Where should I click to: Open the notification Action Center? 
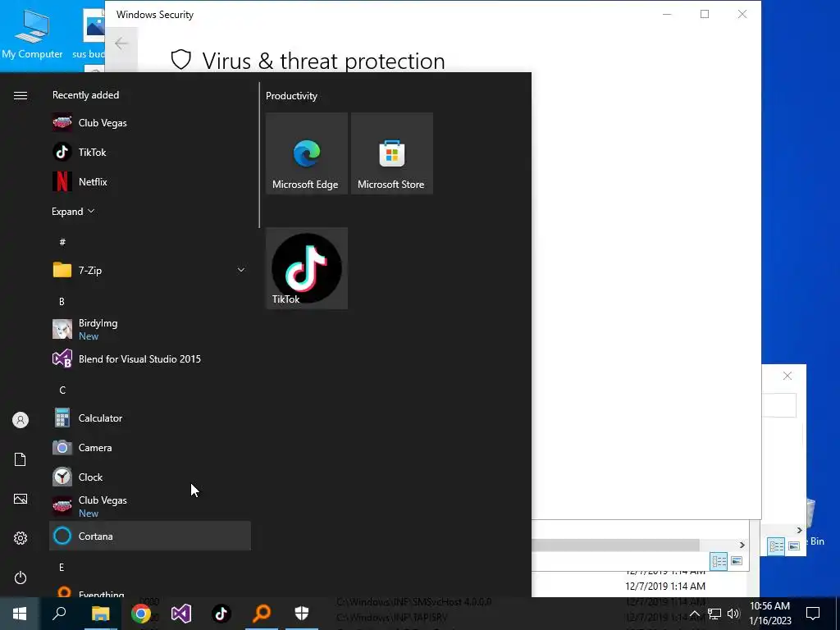pyautogui.click(x=813, y=614)
